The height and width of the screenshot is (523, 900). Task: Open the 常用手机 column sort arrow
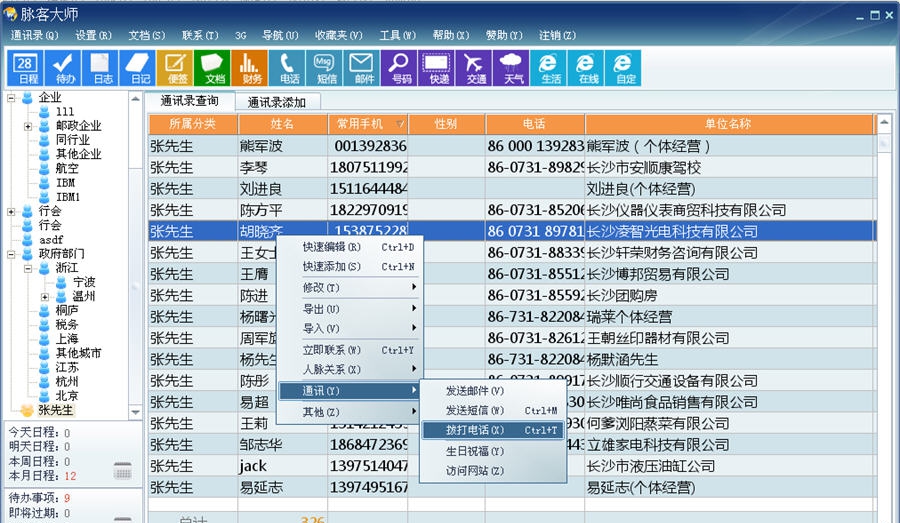click(399, 124)
